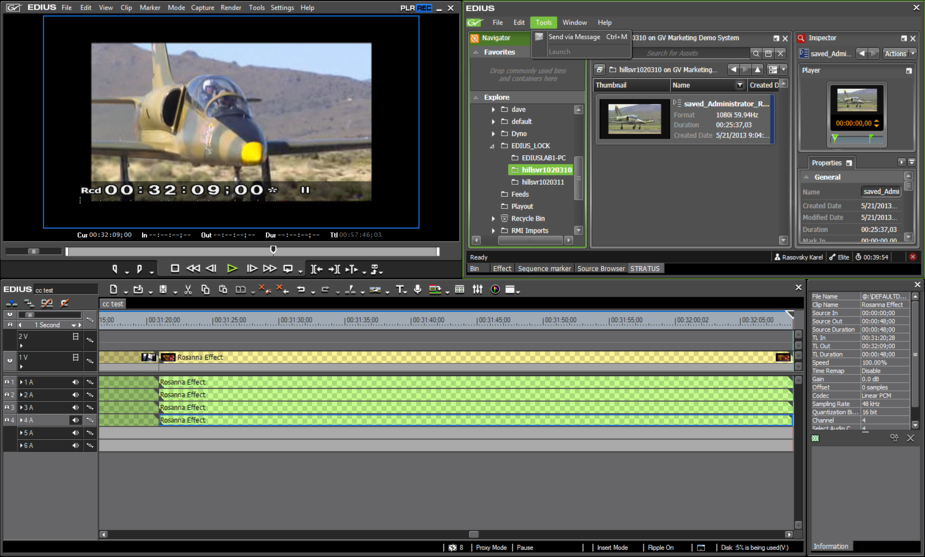The width and height of the screenshot is (925, 557).
Task: Toggle the 2V video track mute icon
Action: (76, 336)
